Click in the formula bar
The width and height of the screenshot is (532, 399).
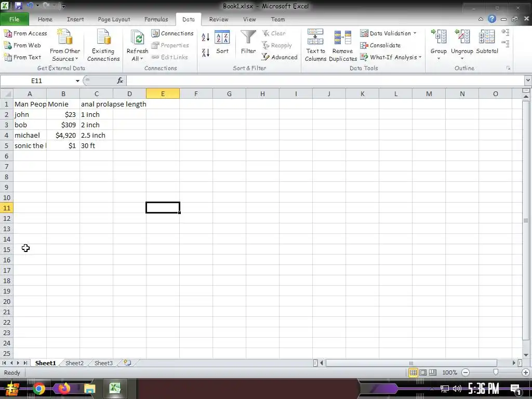[x=325, y=81]
